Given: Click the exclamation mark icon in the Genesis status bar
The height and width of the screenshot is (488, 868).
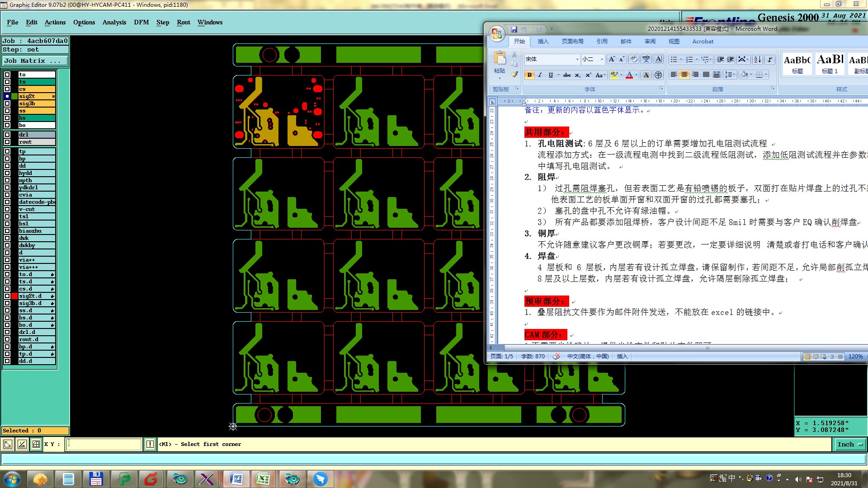Looking at the screenshot, I should click(x=150, y=445).
